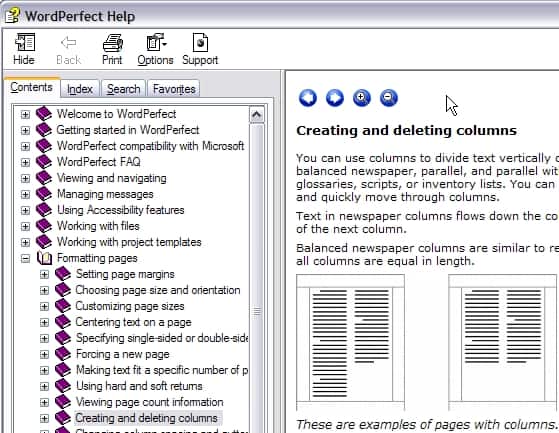Expand Setting page margins node
The image size is (559, 433).
(x=44, y=274)
